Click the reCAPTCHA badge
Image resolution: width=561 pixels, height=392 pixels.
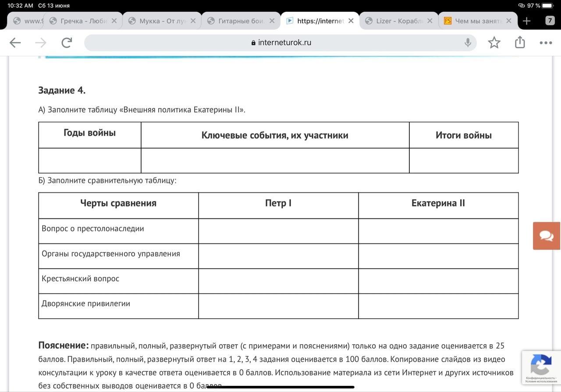point(541,367)
